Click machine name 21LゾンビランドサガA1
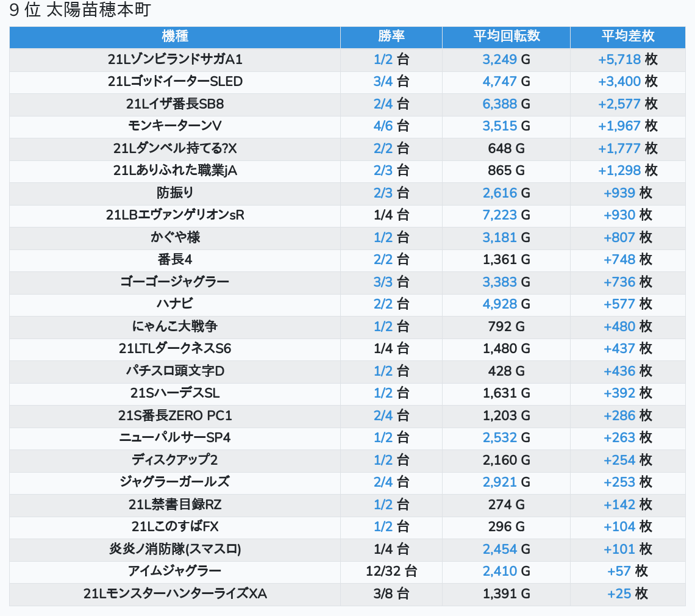Viewport: 695px width, 616px height. click(x=174, y=59)
